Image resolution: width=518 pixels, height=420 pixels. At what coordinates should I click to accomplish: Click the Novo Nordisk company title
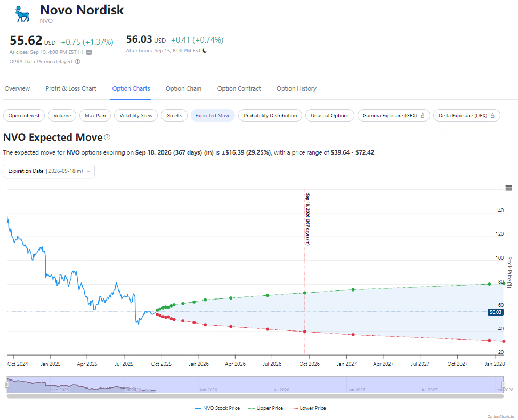(x=82, y=10)
